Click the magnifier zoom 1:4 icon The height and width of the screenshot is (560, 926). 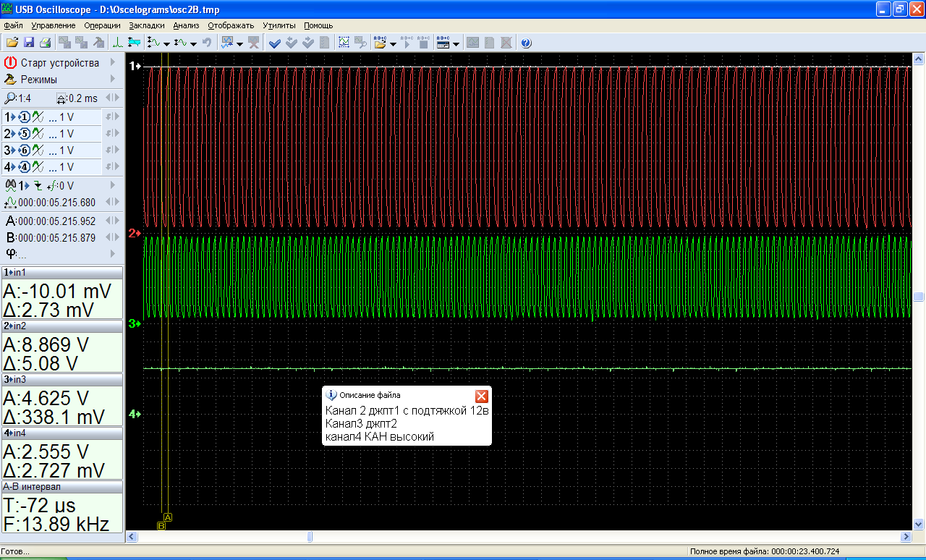(10, 98)
